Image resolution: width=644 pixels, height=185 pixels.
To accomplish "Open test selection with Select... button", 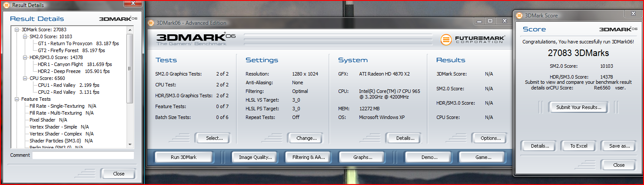I will click(212, 138).
